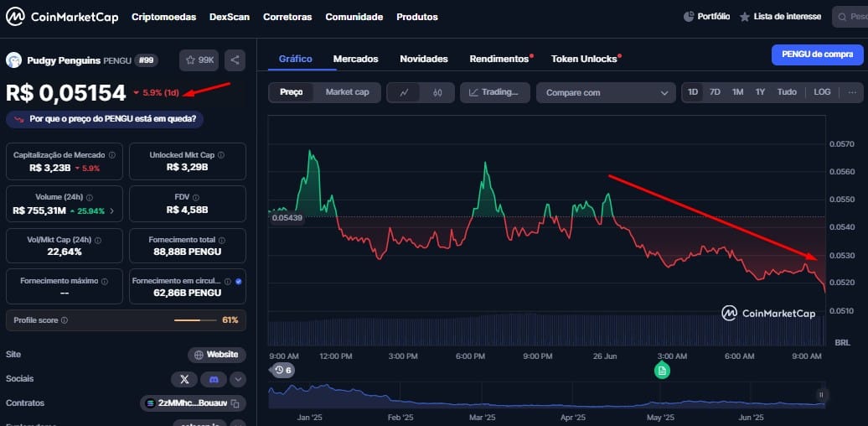Screen dimensions: 868x426
Task: Open the X social link
Action: (184, 379)
